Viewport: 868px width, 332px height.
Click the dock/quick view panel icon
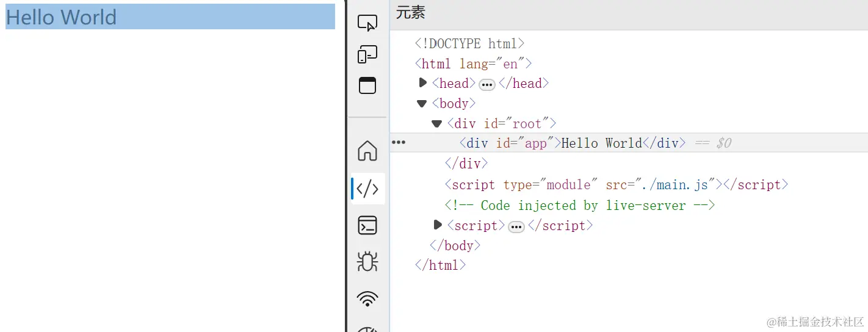[x=367, y=85]
